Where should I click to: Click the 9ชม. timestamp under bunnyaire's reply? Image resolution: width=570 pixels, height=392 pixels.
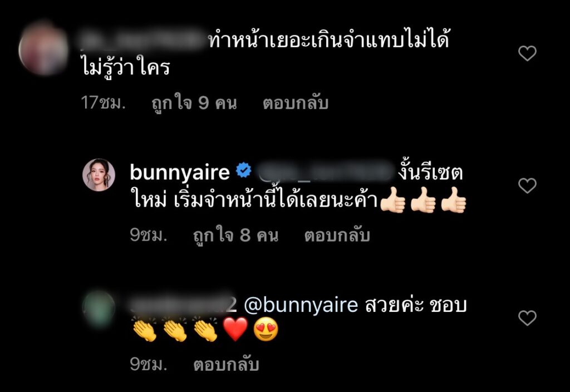coord(148,236)
